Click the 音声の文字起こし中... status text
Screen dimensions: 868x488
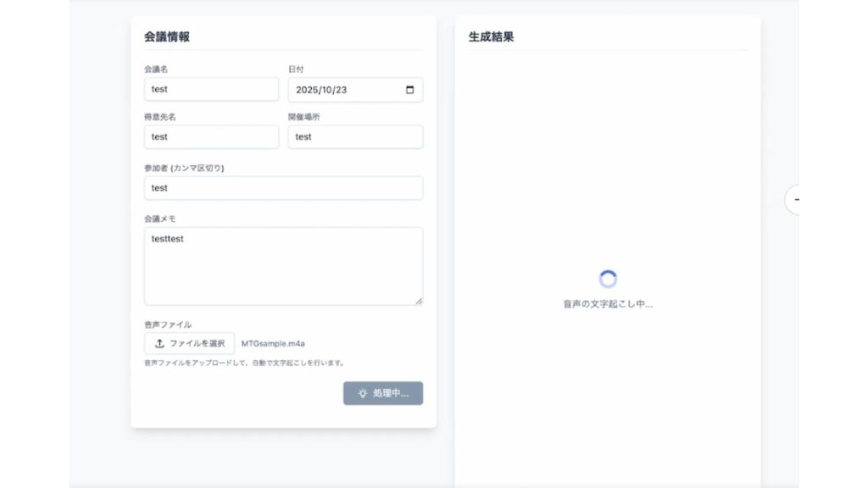[x=608, y=303]
